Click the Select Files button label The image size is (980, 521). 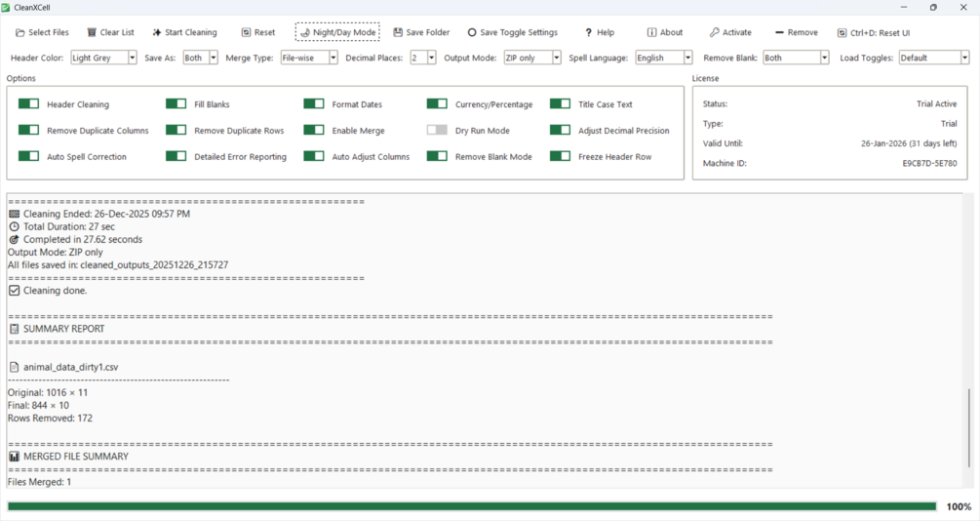pyautogui.click(x=49, y=32)
